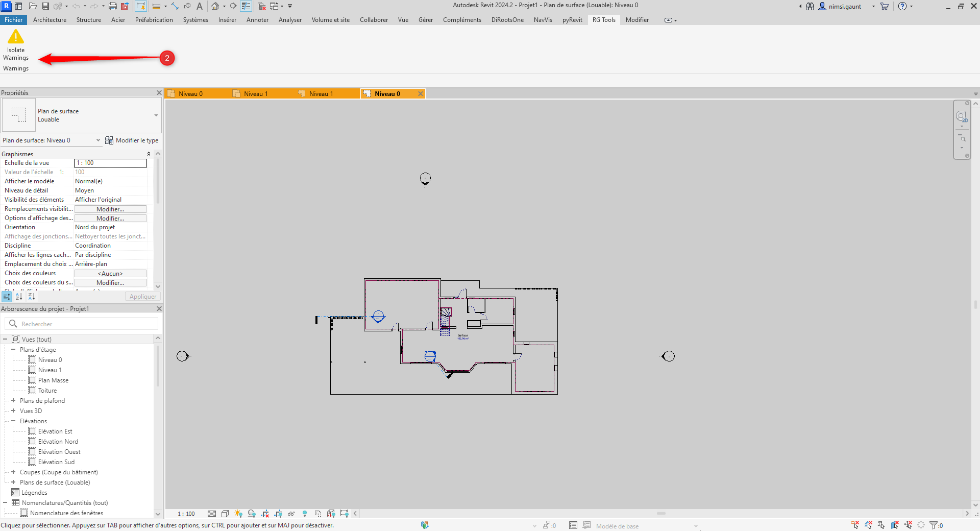Collapse the Elévations node
980x531 pixels.
point(13,421)
